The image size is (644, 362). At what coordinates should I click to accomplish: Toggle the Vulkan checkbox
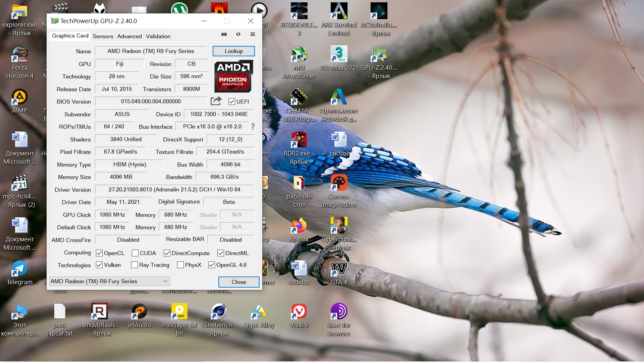point(99,265)
